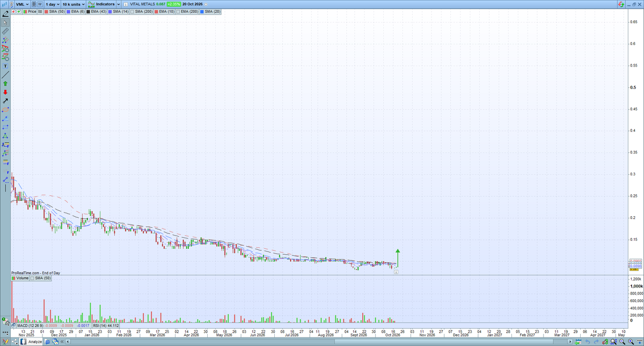Click the pencil icon in bottom-left corner
Viewport: 644px width, 346px height.
point(5,342)
